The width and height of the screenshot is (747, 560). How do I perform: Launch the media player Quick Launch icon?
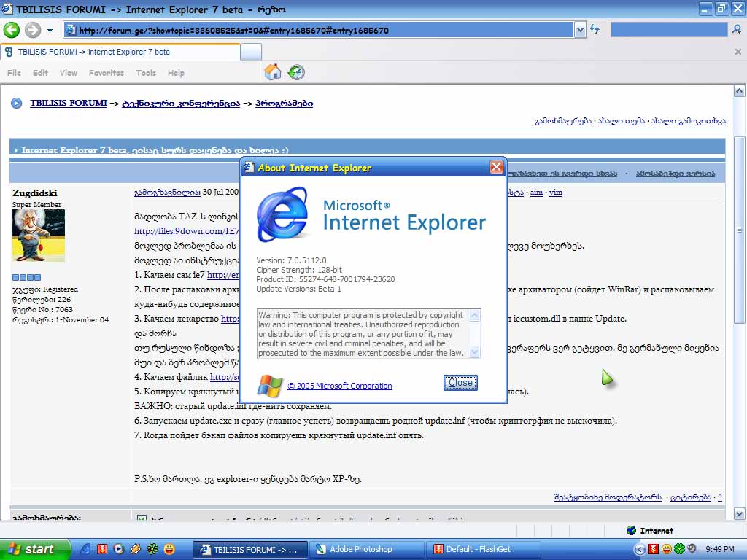(119, 549)
